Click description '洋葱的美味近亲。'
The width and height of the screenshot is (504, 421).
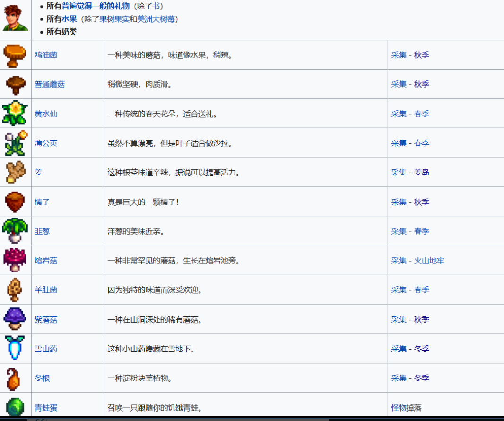[x=136, y=231]
